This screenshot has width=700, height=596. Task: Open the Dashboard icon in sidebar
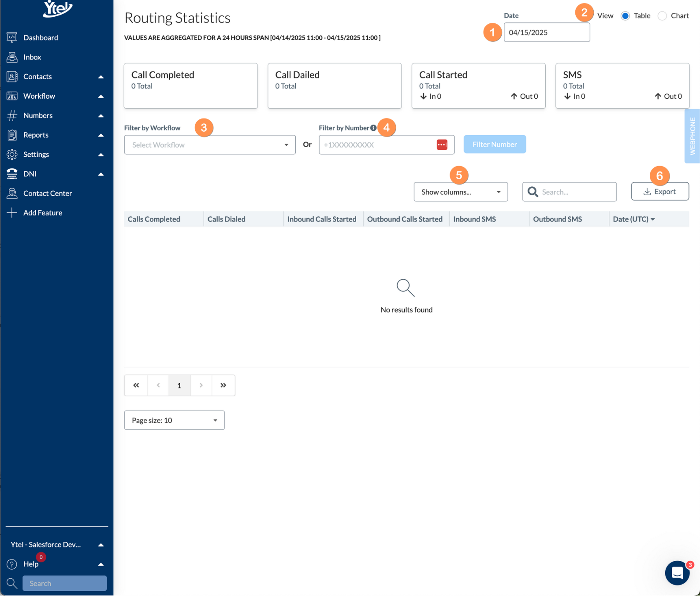tap(12, 38)
